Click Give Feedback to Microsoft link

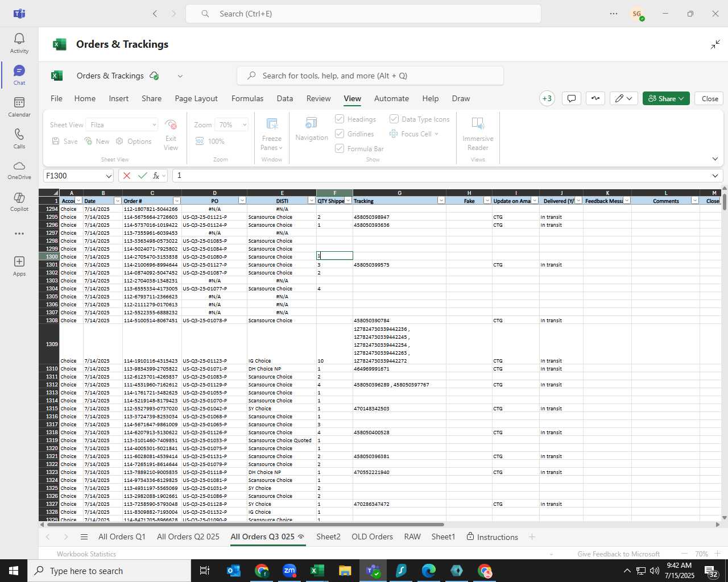618,554
